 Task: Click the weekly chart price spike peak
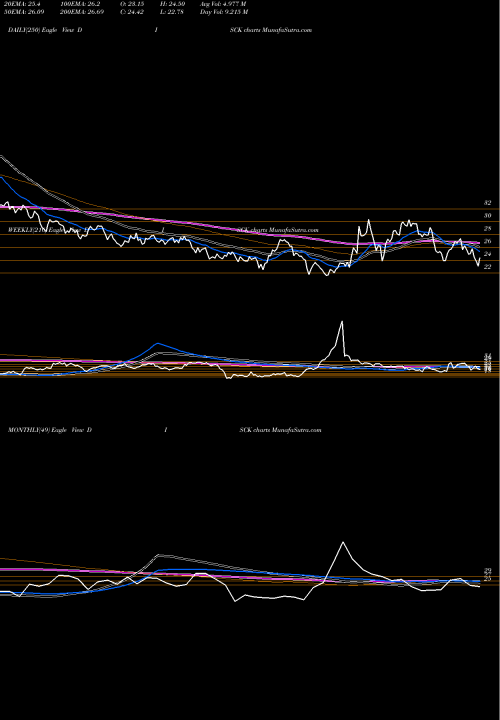342,322
